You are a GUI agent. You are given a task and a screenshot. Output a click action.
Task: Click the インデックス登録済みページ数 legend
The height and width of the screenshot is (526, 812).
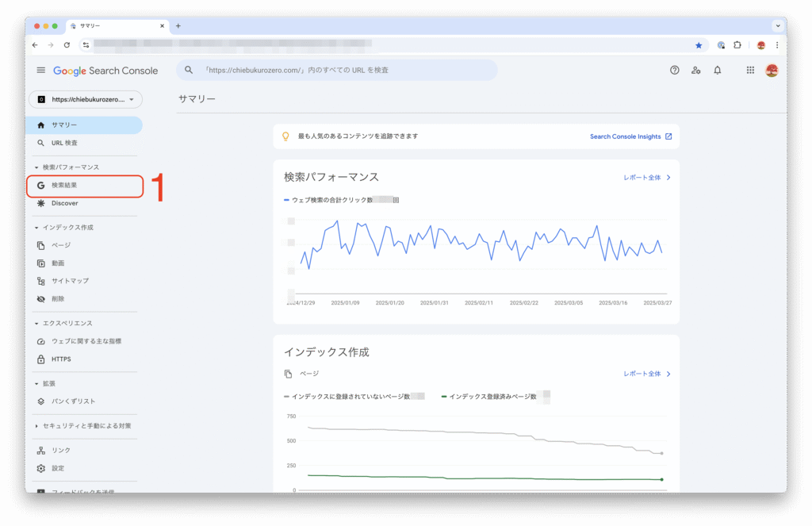[x=495, y=397]
